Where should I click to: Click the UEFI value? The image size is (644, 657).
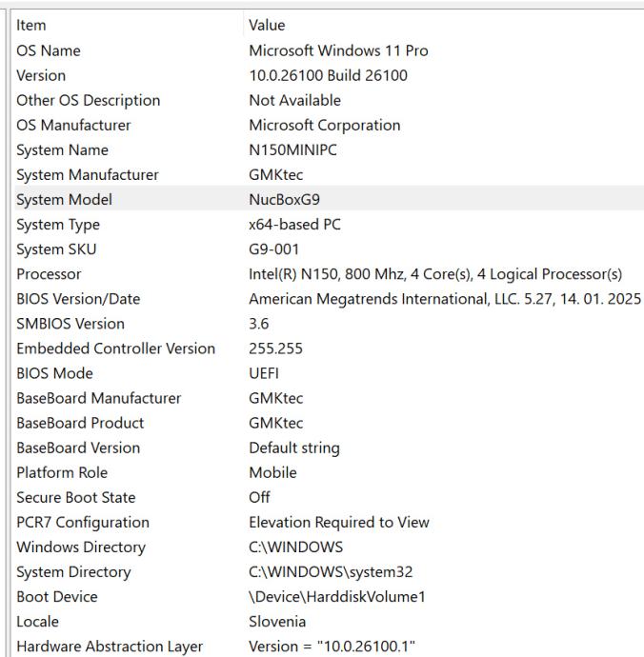[x=264, y=373]
